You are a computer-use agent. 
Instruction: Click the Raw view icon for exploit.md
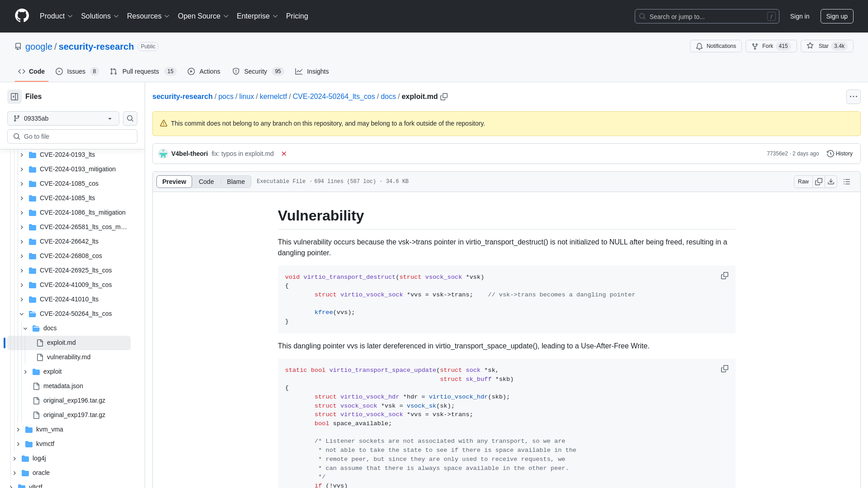tap(803, 181)
